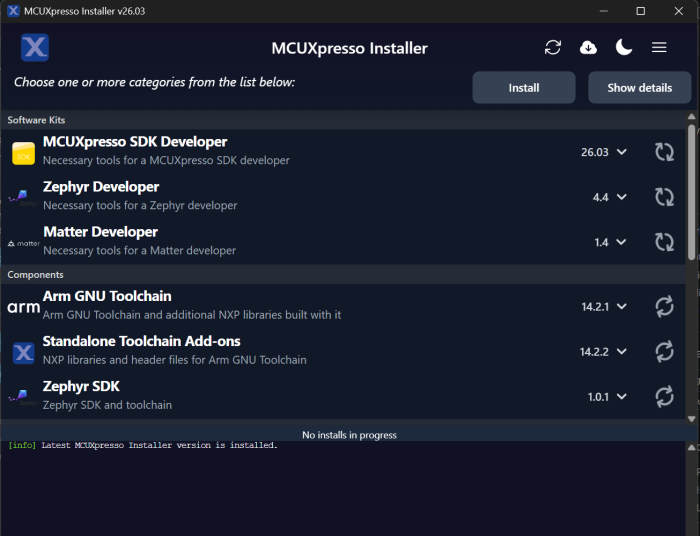Image resolution: width=700 pixels, height=536 pixels.
Task: Click the Zephyr Developer kite icon
Action: coord(22,197)
